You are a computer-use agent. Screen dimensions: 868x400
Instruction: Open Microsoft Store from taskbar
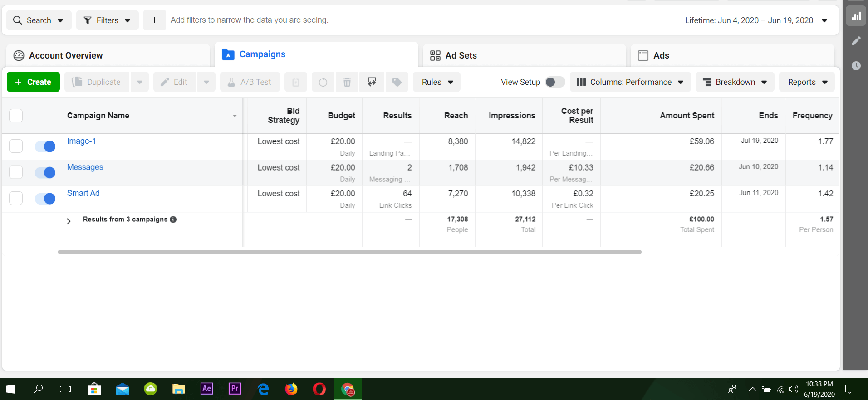coord(94,389)
